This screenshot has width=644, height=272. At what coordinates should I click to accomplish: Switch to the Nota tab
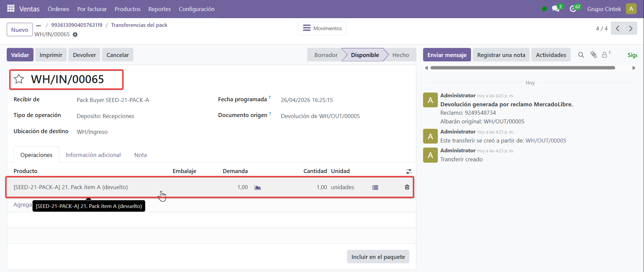(140, 155)
